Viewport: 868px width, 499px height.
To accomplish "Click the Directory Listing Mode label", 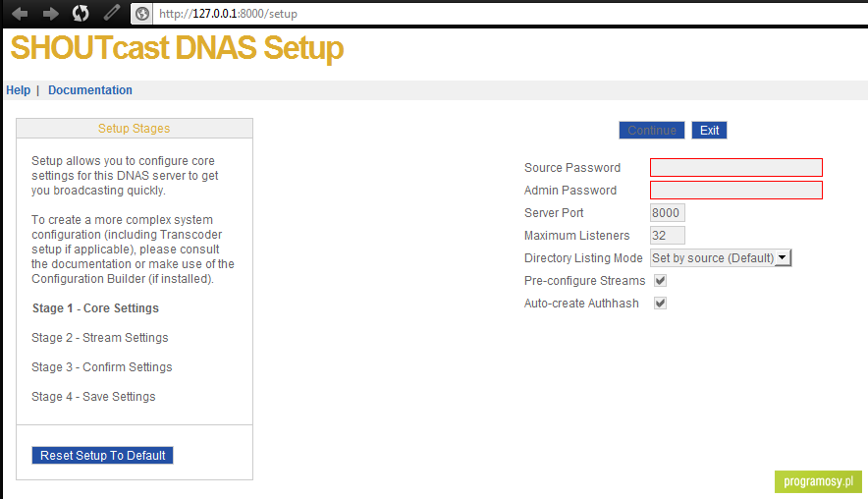I will pos(583,258).
